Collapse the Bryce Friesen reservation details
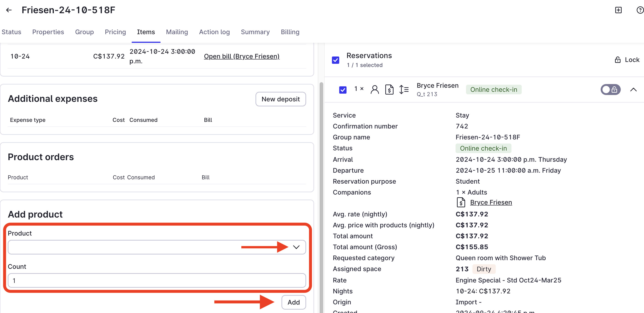644x313 pixels. [x=633, y=90]
